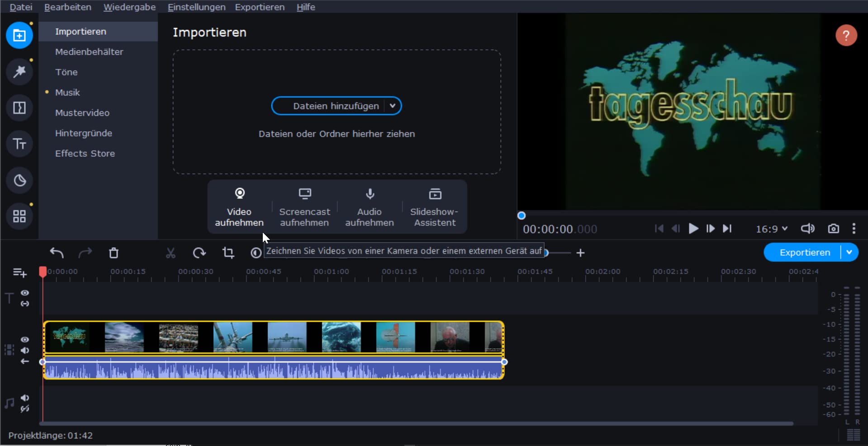Split clip with the scissors tool
868x446 pixels.
(x=171, y=253)
